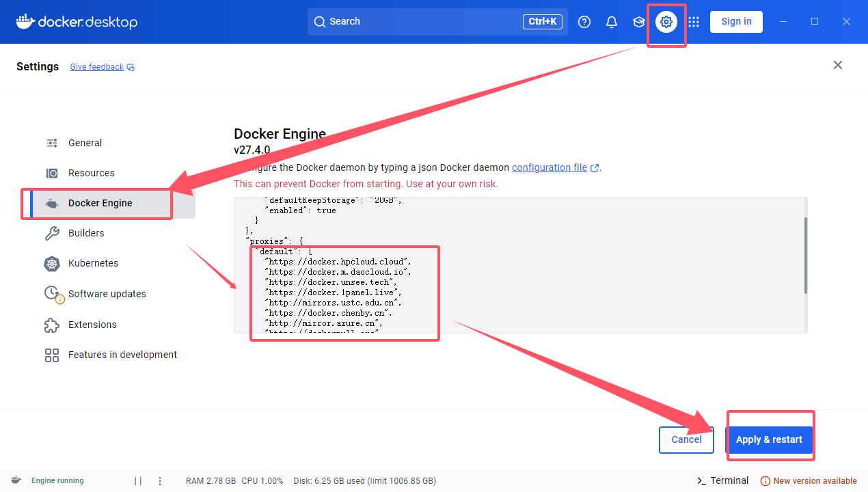
Task: Open the status bar three-dot menu
Action: coord(160,480)
